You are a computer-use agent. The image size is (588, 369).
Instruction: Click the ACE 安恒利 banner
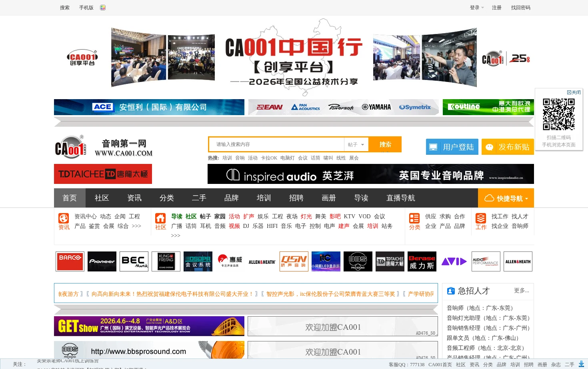149,107
